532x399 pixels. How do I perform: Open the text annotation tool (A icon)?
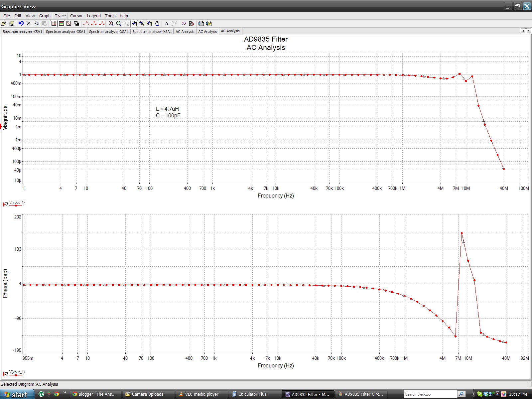[x=166, y=23]
